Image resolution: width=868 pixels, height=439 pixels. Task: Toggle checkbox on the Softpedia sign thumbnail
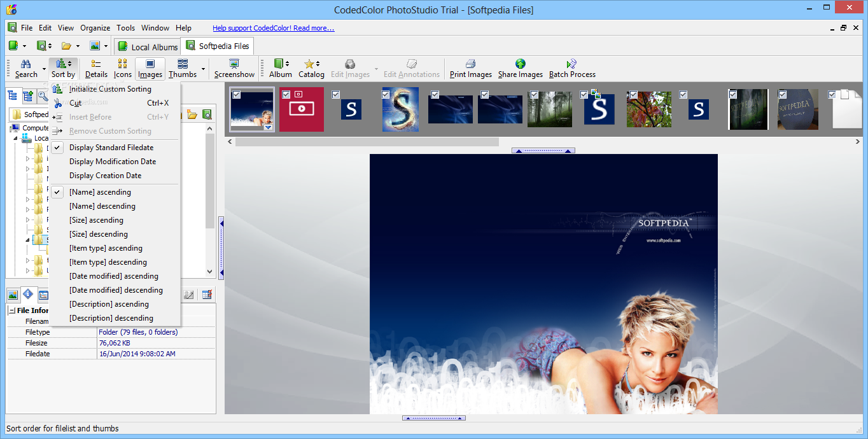click(783, 94)
